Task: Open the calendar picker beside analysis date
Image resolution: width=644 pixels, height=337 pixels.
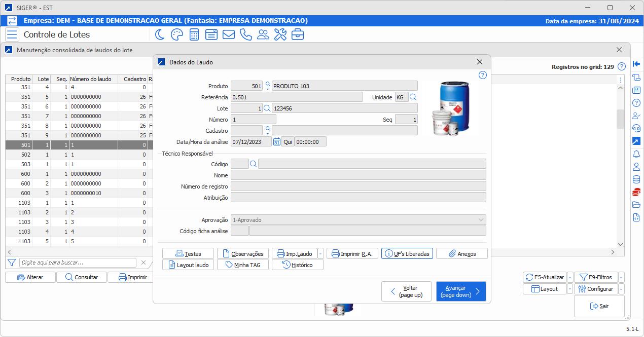Action: click(x=276, y=142)
